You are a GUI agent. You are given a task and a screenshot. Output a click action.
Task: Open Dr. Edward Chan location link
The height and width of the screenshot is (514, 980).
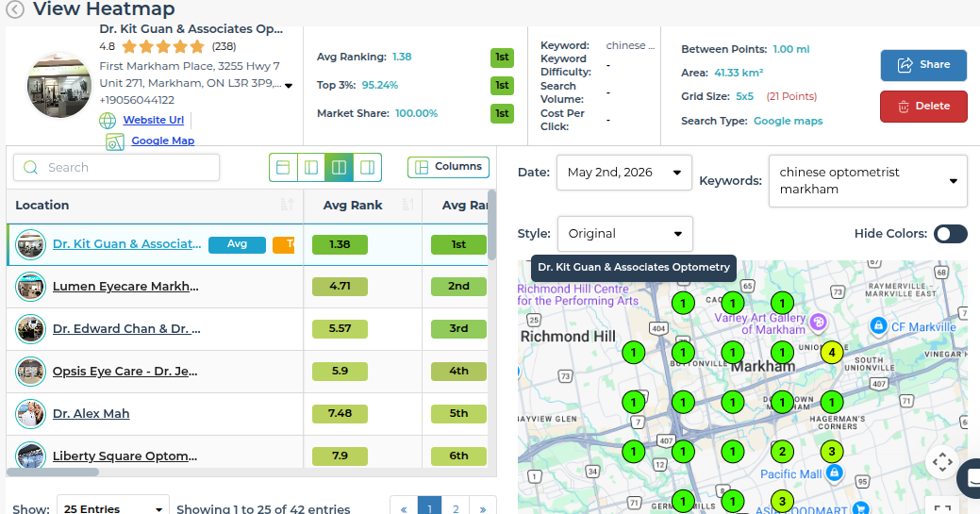click(x=126, y=329)
